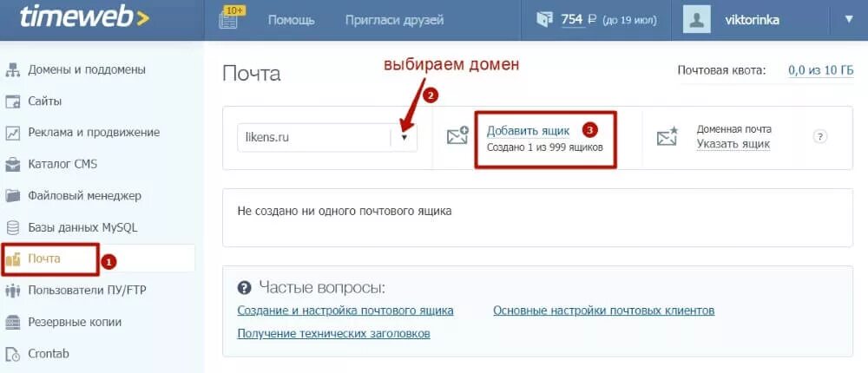Click Добавить ящик link
Image resolution: width=868 pixels, height=373 pixels.
point(528,131)
